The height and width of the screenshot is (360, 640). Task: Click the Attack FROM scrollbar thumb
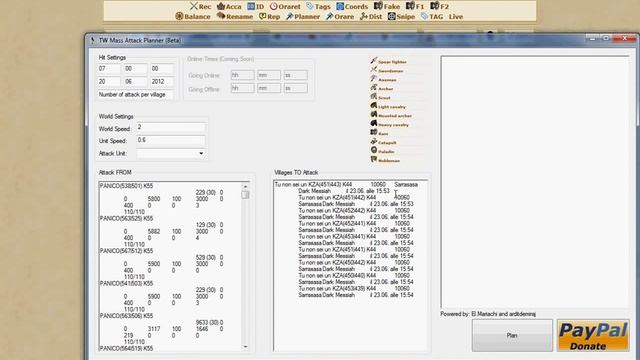pyautogui.click(x=245, y=195)
